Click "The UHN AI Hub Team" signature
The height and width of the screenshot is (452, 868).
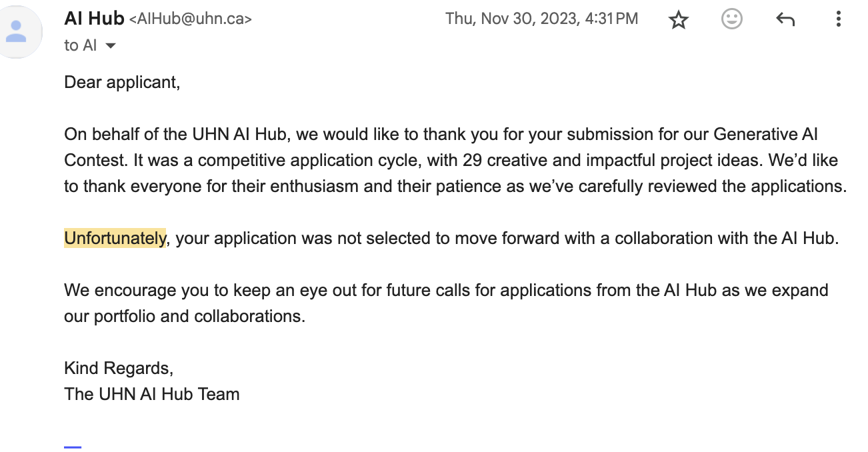coord(152,394)
